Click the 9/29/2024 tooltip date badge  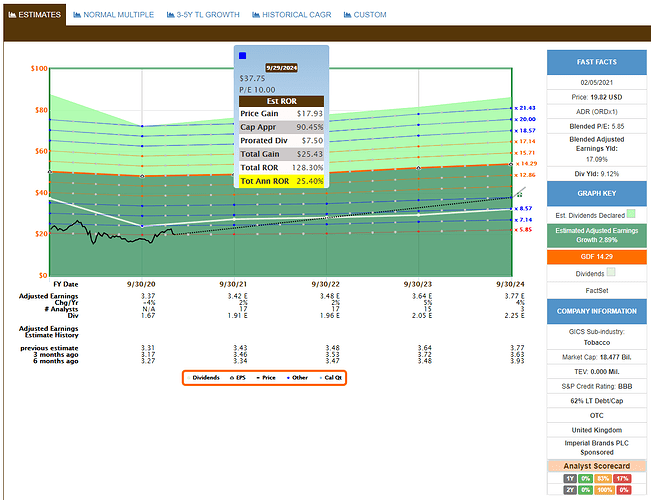point(281,68)
